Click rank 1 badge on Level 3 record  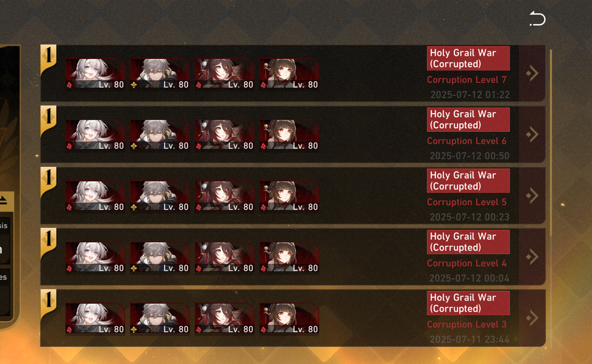[x=49, y=304]
